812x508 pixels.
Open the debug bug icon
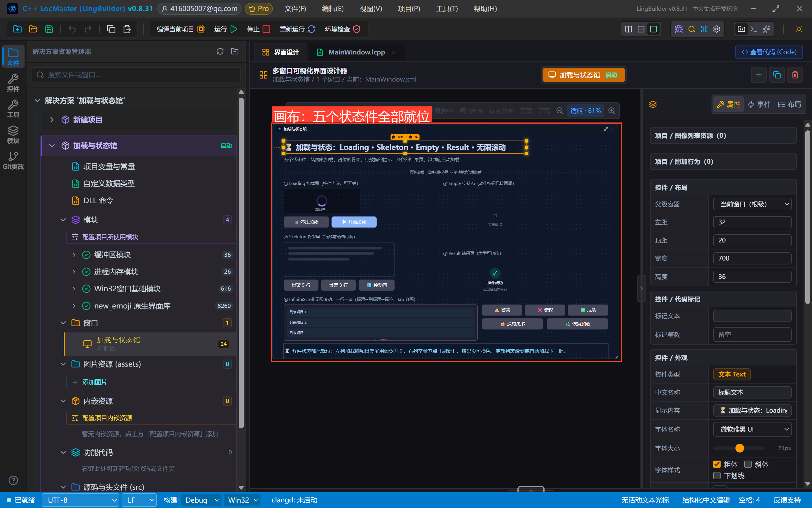tap(679, 29)
